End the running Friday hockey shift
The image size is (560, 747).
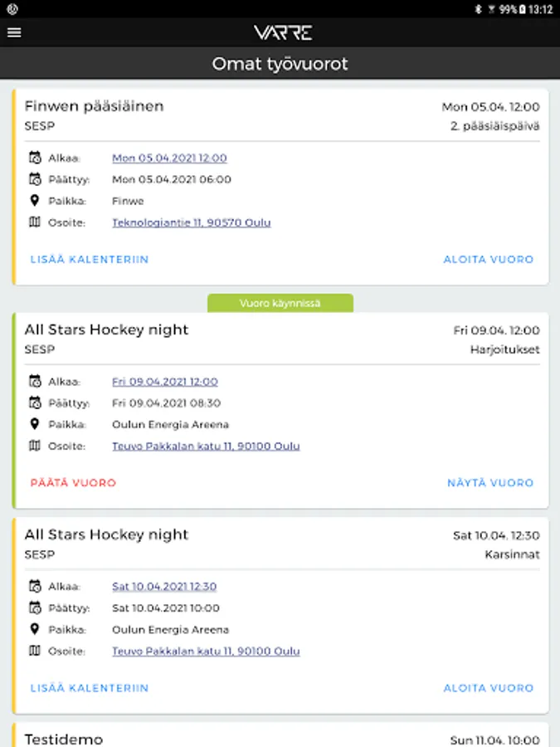73,483
